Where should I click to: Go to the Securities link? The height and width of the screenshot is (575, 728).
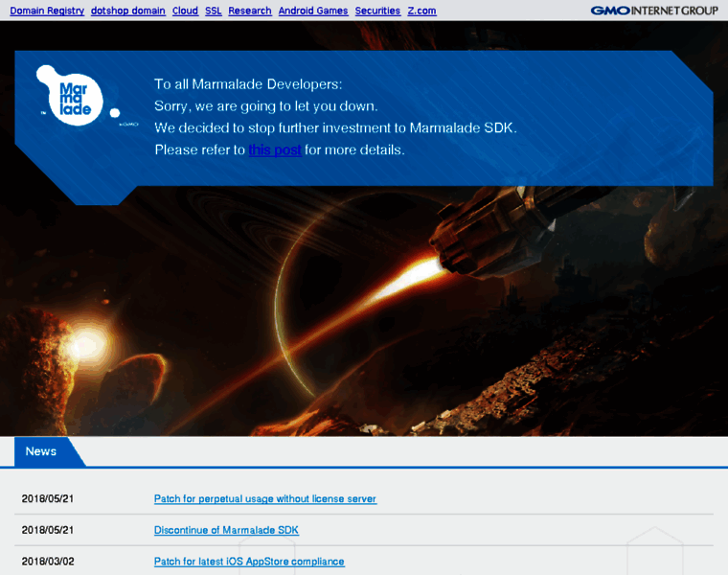(378, 11)
